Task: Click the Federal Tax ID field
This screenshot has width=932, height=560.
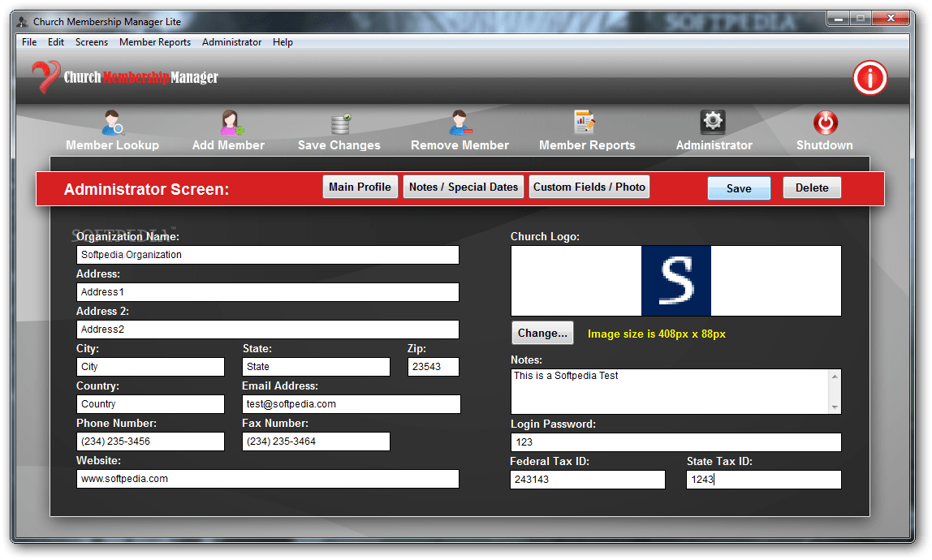Action: point(587,480)
